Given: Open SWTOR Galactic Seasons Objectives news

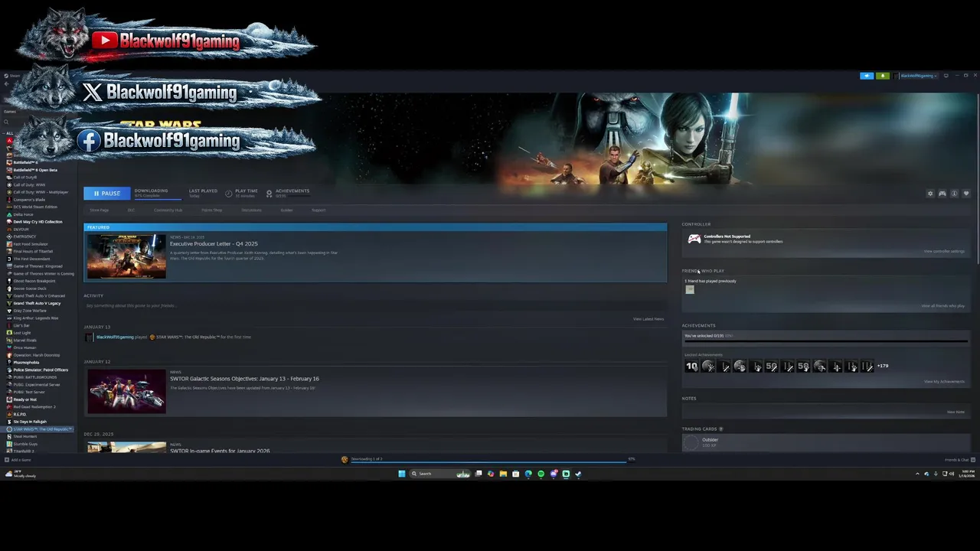Looking at the screenshot, I should (x=244, y=378).
